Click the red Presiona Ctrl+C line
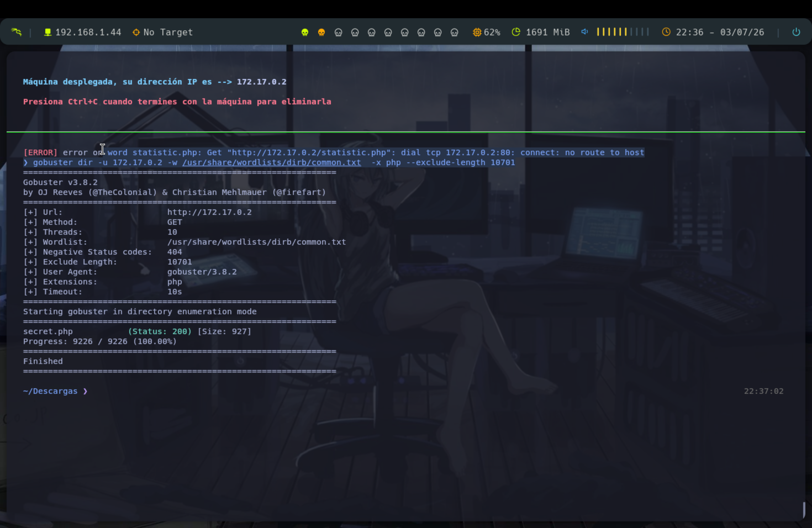 click(x=177, y=102)
